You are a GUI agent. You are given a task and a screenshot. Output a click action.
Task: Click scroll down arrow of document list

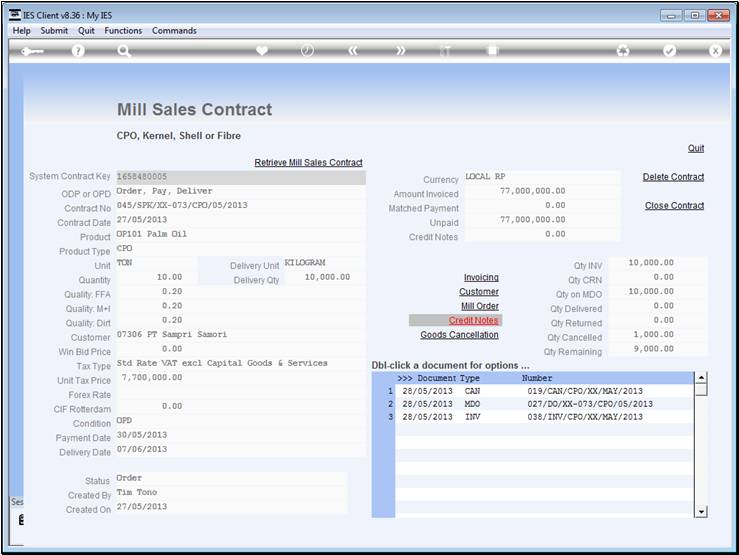[x=701, y=512]
